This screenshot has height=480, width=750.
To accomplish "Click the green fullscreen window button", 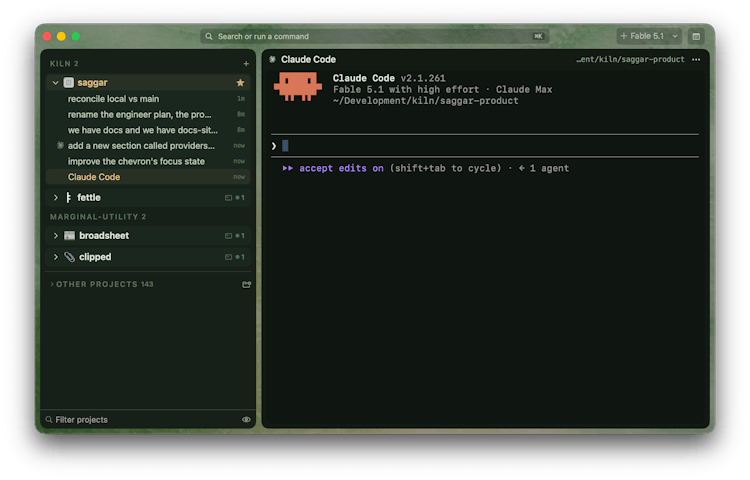I will click(76, 36).
